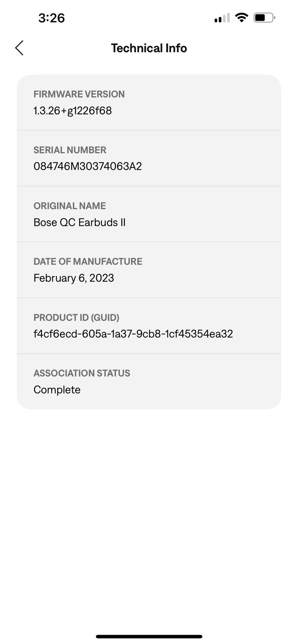Tap the battery level icon
Screen dimensions: 298x644
[264, 18]
